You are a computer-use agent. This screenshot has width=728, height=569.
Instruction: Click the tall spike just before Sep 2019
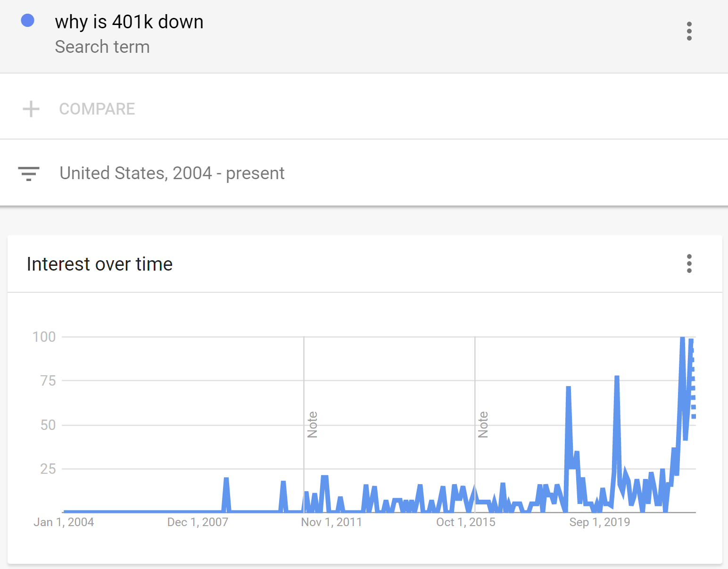[x=568, y=389]
